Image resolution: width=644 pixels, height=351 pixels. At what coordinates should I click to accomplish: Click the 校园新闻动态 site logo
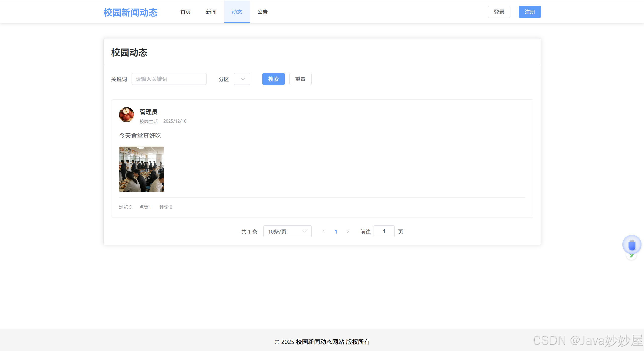click(x=130, y=12)
